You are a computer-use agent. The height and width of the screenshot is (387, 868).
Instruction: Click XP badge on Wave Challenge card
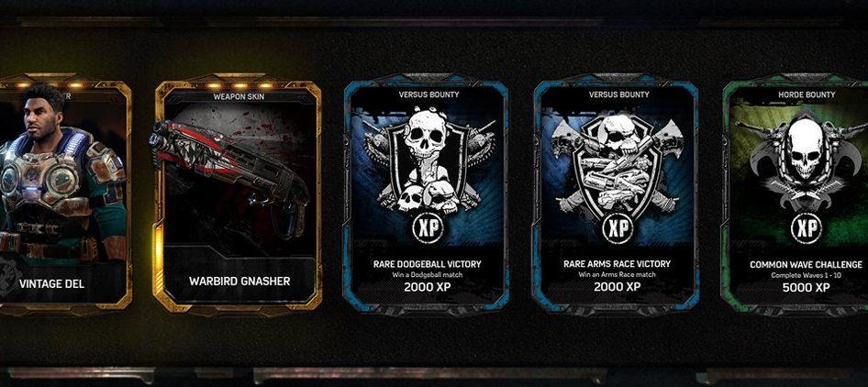[x=807, y=228]
